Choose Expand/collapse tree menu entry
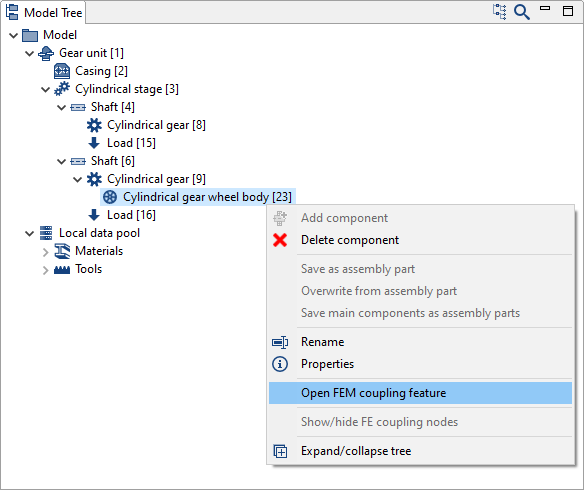The height and width of the screenshot is (490, 584). 420,451
